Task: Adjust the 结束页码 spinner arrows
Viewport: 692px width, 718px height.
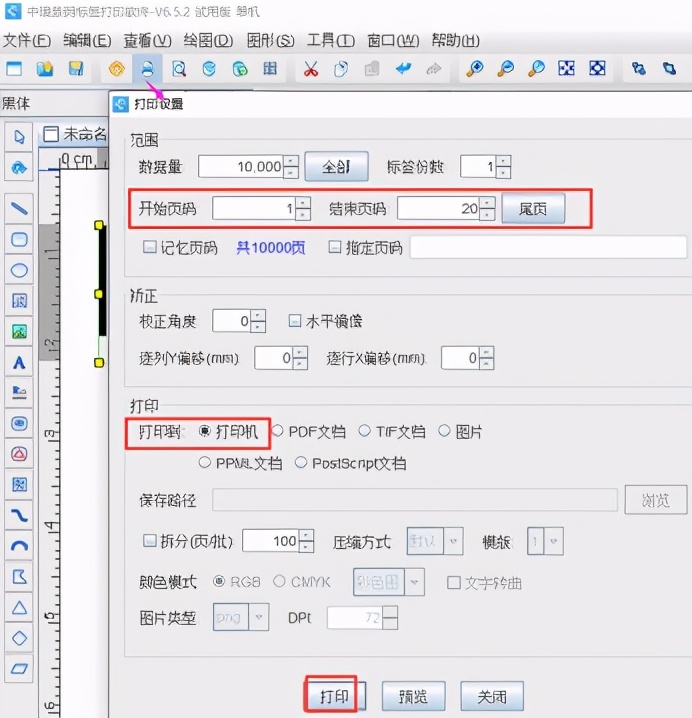Action: 487,209
